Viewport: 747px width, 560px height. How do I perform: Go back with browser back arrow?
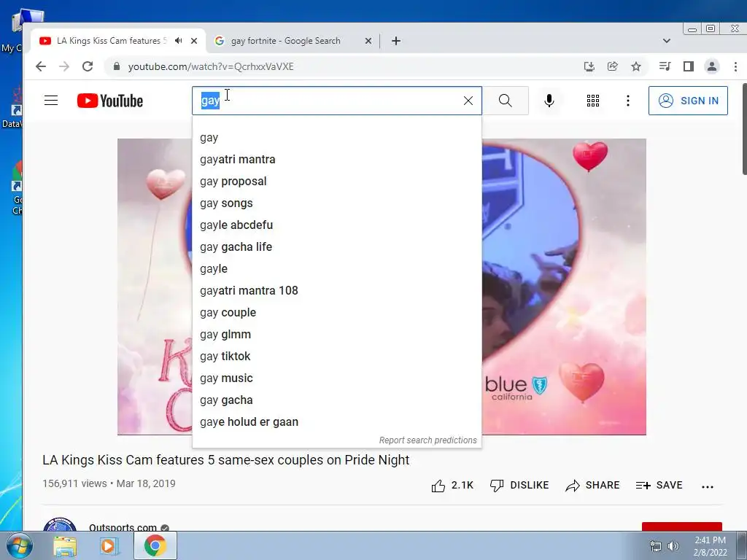[x=41, y=66]
